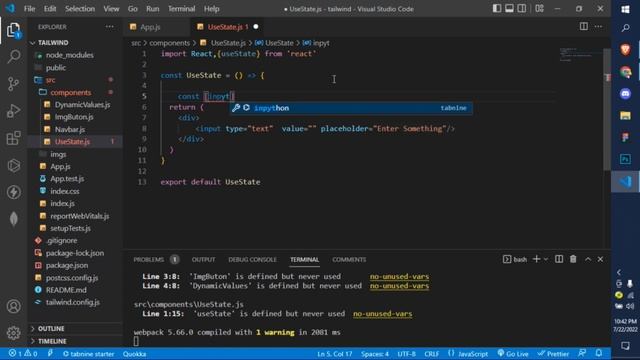640x360 pixels.
Task: Open the first no-unused-vars link in terminal
Action: 399,277
